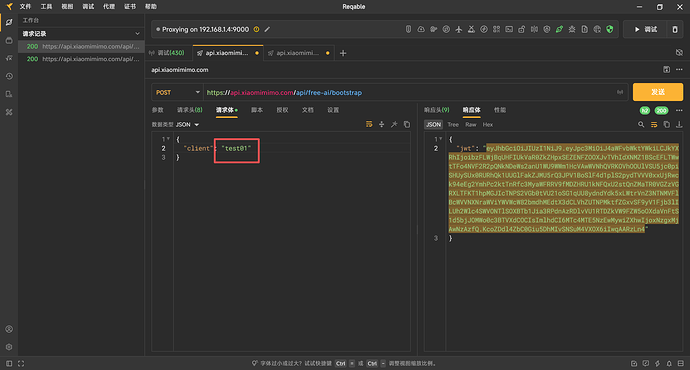Switch to the second api.xiaomimi tab
The image size is (690, 370).
click(299, 53)
